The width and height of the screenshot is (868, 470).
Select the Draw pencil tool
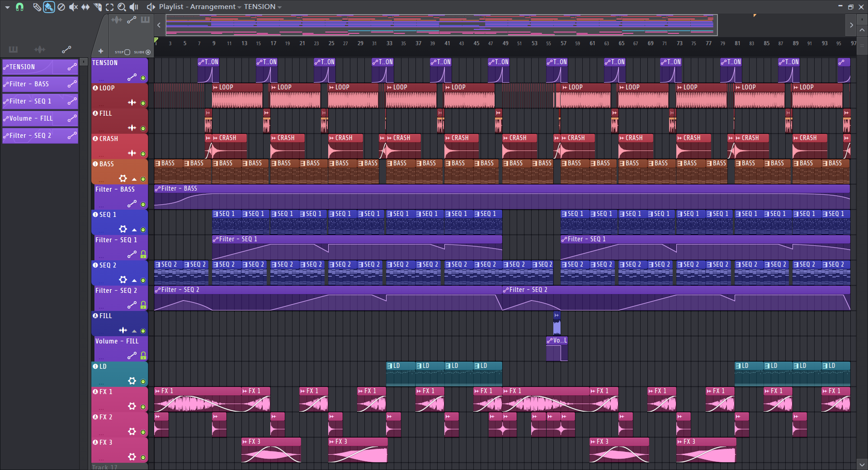coord(37,7)
